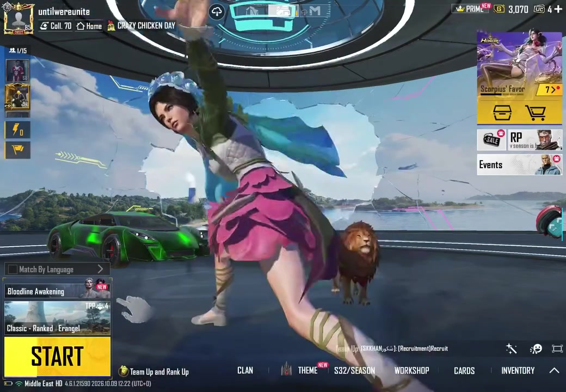The image size is (566, 392).
Task: Enable the Match By Language checkbox
Action: pos(13,269)
